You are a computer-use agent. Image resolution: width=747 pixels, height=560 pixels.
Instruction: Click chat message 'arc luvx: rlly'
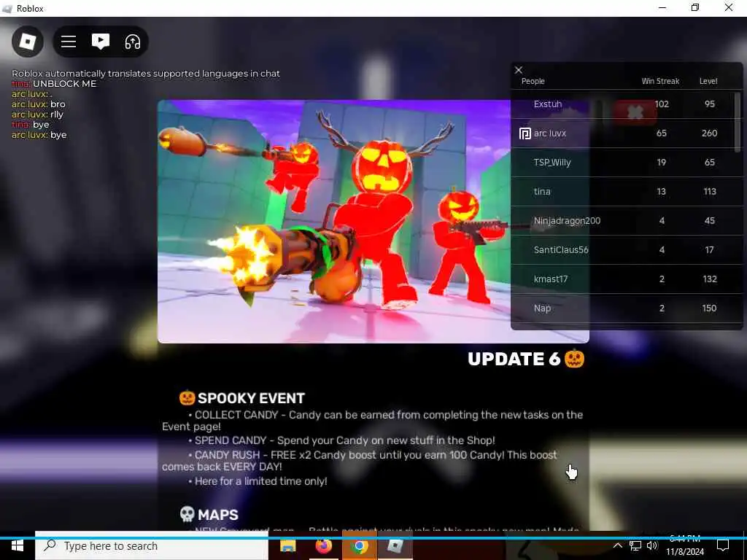pyautogui.click(x=38, y=114)
